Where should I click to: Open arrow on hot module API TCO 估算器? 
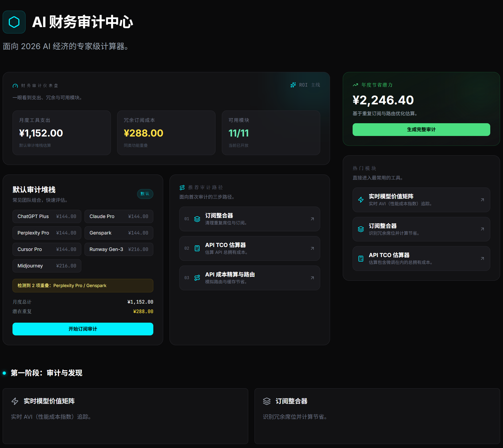[482, 258]
